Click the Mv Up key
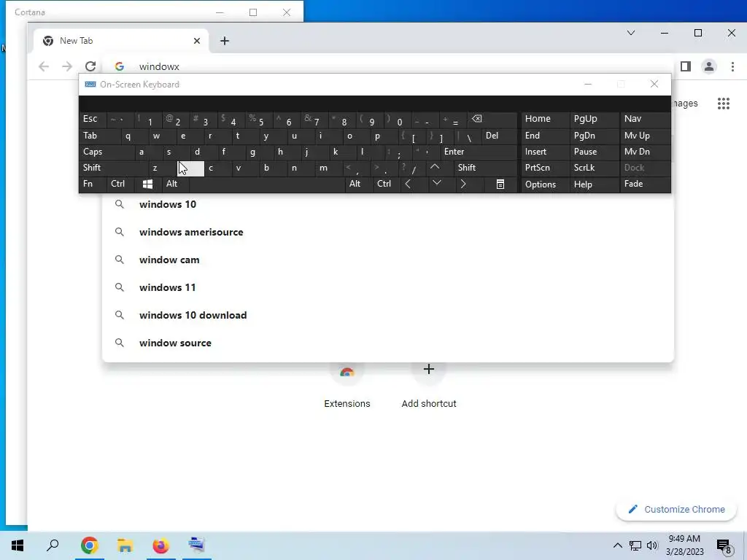Screen dimensions: 747x560 click(645, 135)
